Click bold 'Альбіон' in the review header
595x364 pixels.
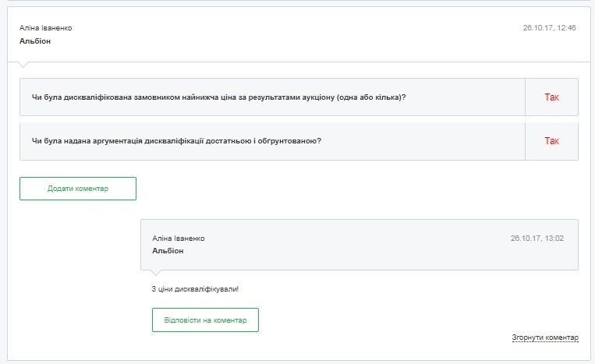(35, 41)
